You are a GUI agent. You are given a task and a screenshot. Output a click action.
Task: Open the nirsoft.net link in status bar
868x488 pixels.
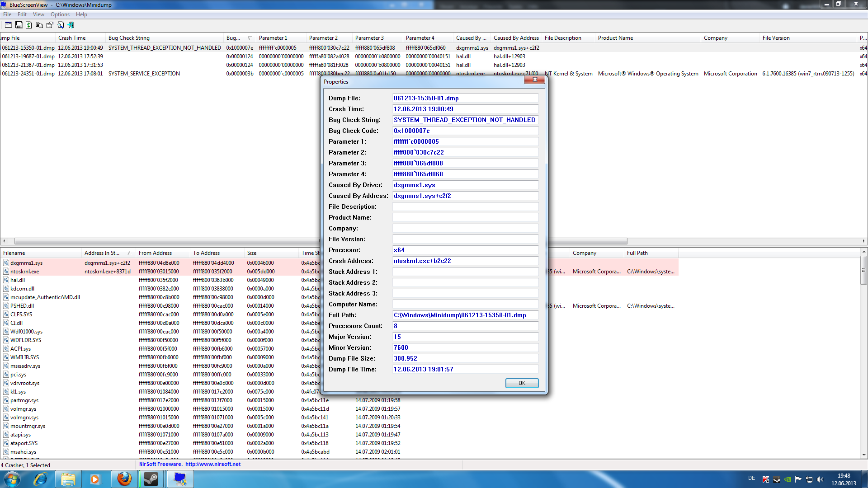(x=212, y=464)
